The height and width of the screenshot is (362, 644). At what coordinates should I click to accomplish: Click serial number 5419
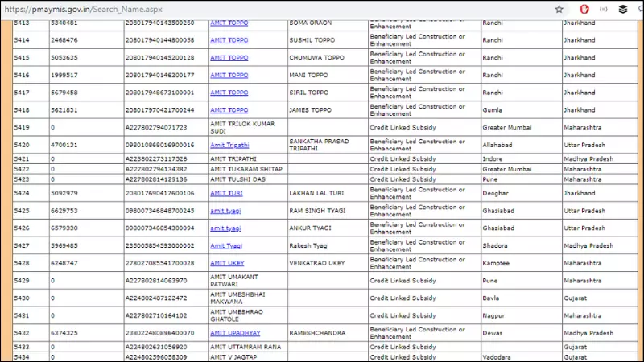click(22, 128)
